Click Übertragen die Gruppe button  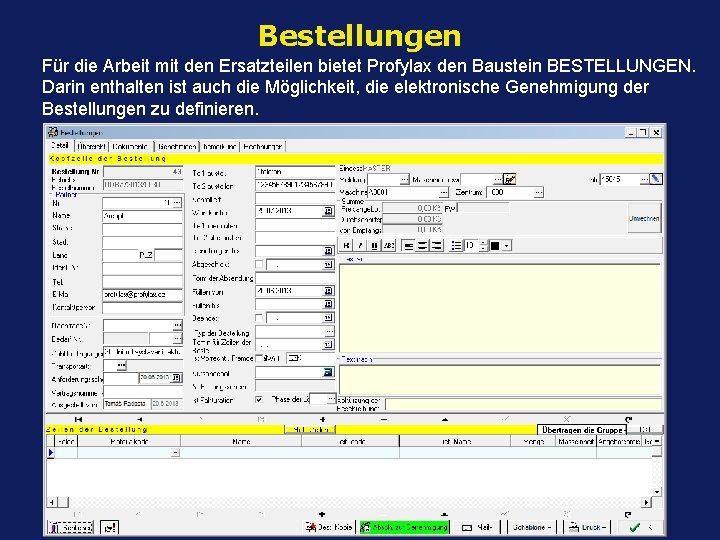click(582, 430)
